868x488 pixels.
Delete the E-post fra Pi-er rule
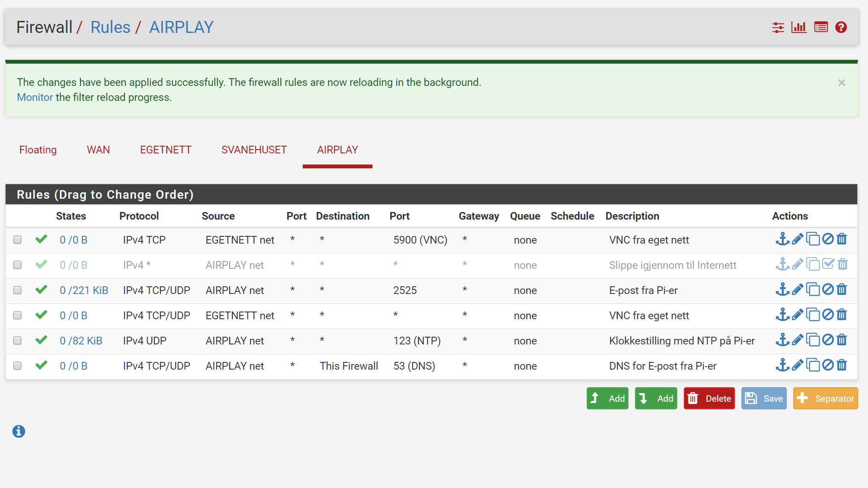(842, 289)
